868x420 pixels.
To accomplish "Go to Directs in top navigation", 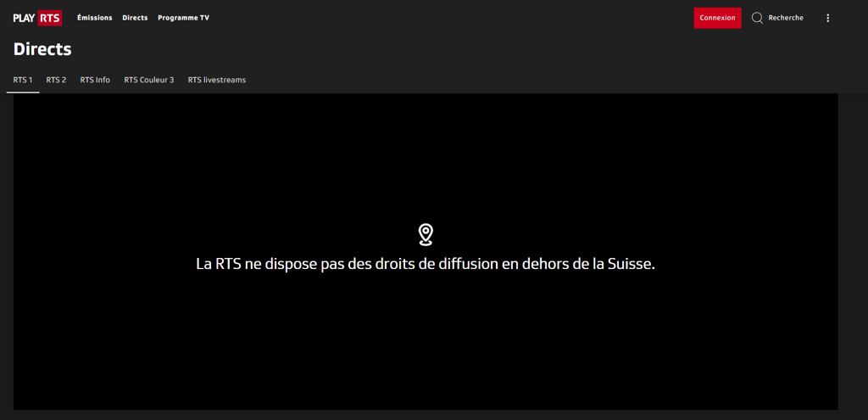I will tap(135, 18).
